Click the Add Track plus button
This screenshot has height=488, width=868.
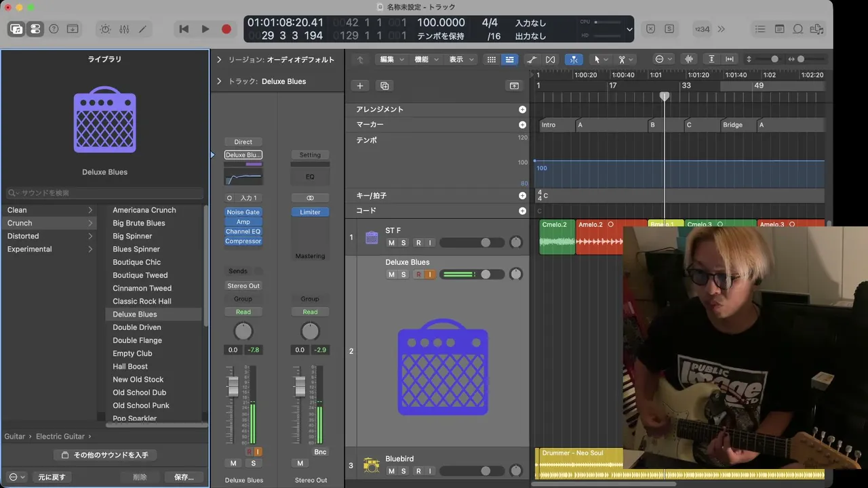(x=360, y=85)
